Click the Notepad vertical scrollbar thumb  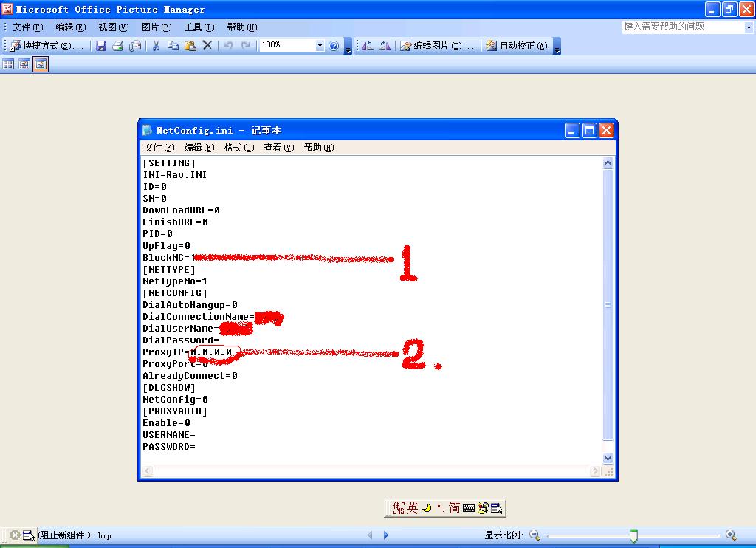pyautogui.click(x=608, y=305)
